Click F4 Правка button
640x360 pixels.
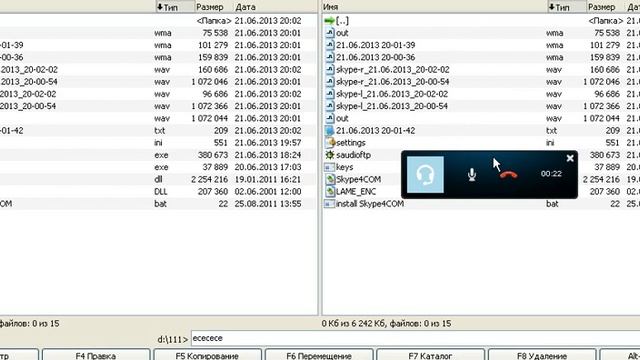tap(96, 355)
